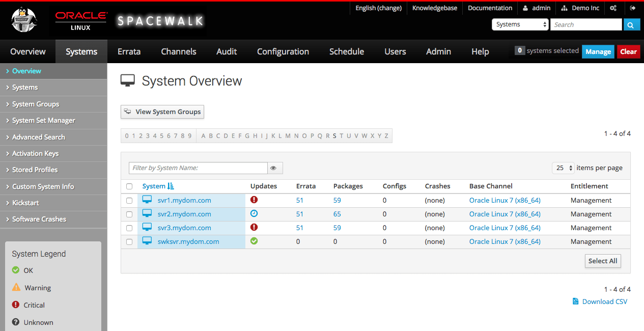Toggle the select-all checkbox in table header
This screenshot has height=331, width=644.
tap(129, 186)
